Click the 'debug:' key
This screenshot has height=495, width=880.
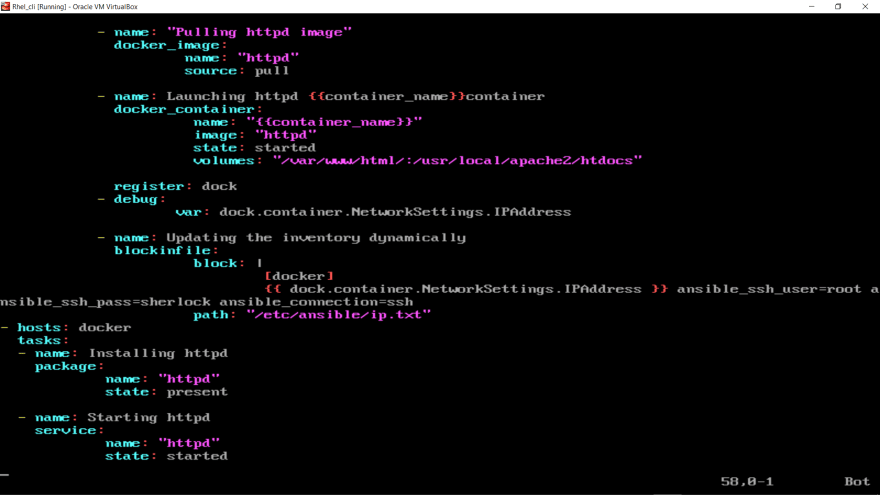click(139, 199)
